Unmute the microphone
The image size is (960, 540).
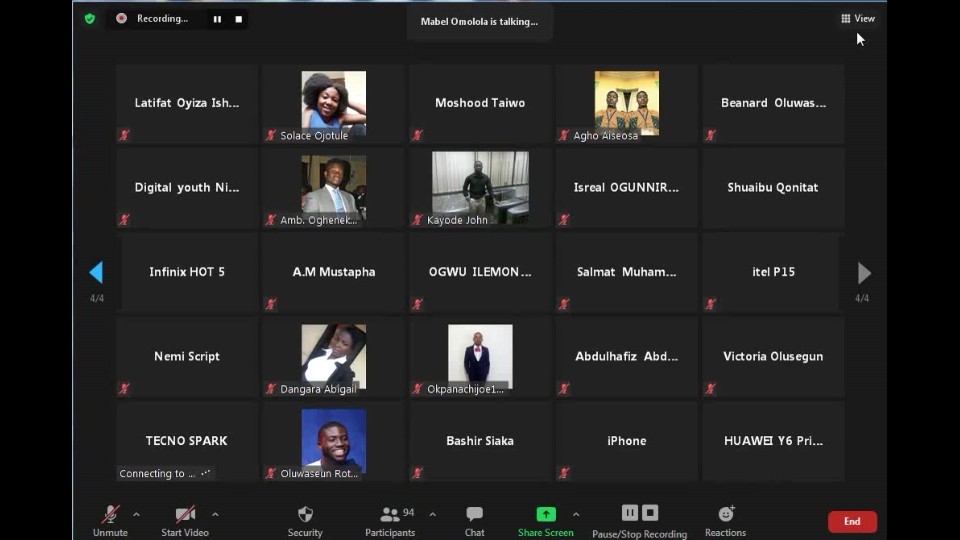(110, 514)
